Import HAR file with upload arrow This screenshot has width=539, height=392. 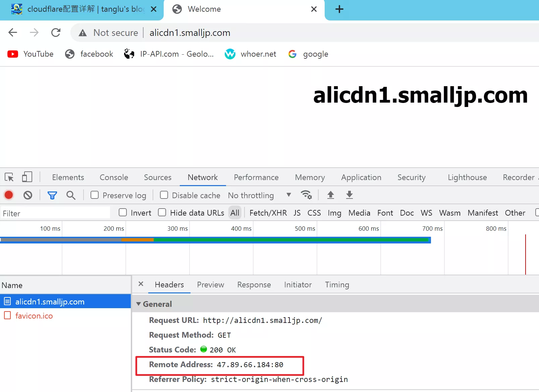pos(330,195)
